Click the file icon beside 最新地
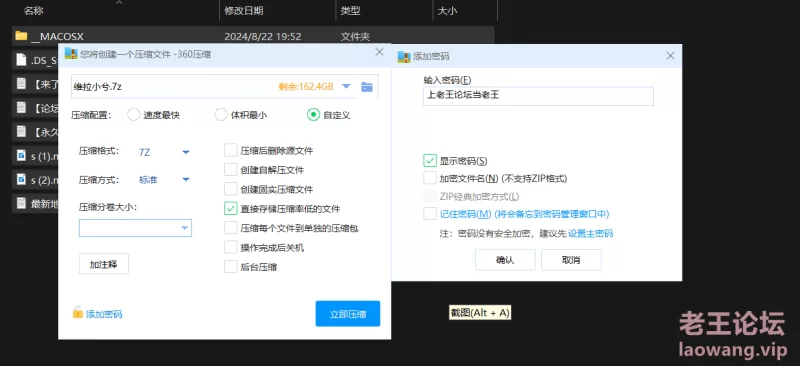 click(x=21, y=203)
